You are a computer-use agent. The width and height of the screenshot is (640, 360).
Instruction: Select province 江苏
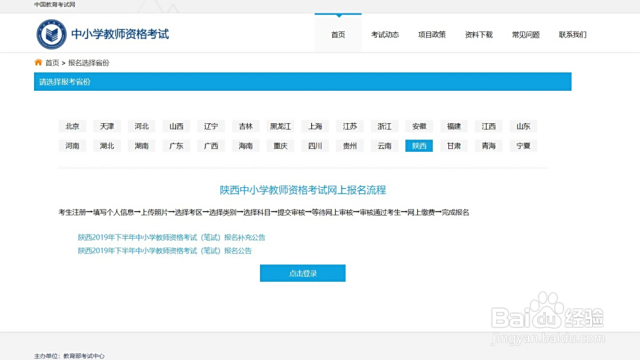point(350,126)
